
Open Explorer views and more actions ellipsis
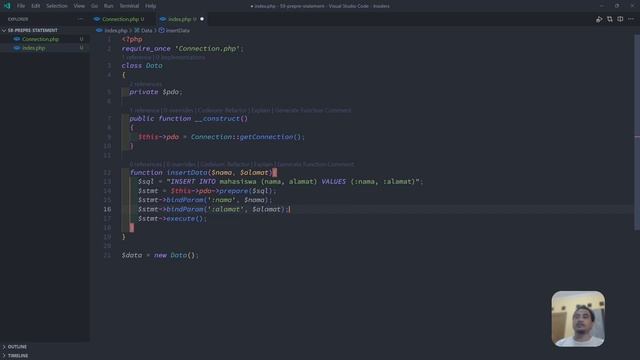[80, 19]
